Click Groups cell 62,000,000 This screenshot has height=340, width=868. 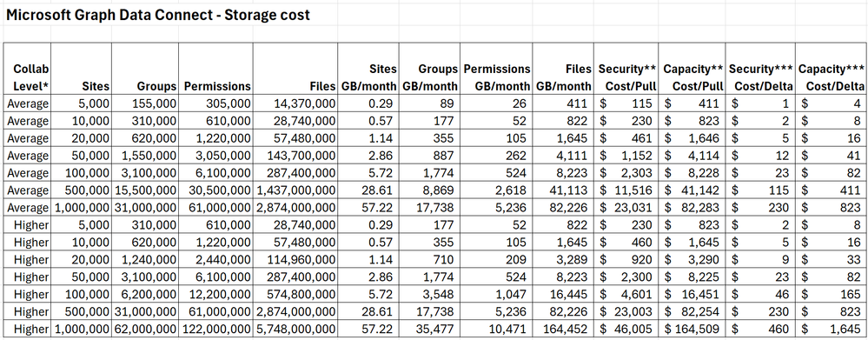point(145,330)
